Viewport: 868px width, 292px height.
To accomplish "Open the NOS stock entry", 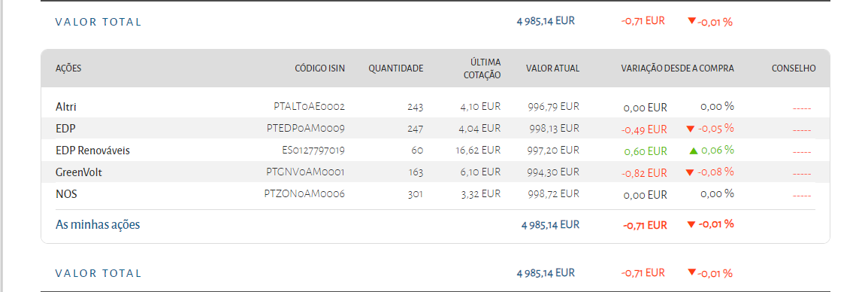I will click(x=66, y=194).
